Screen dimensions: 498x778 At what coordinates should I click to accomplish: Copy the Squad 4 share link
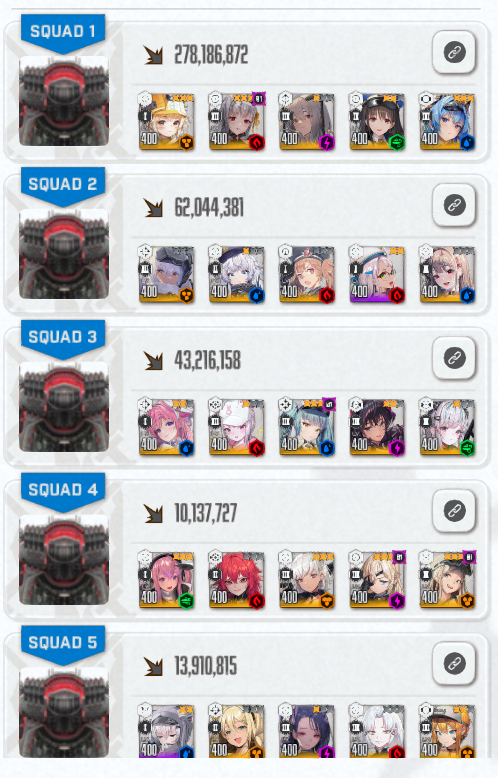pos(454,511)
